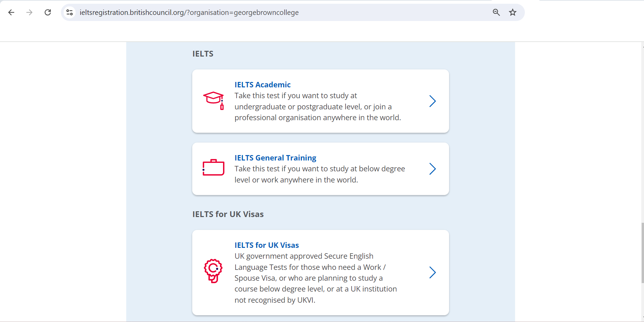Expand the IELTS General Training card via its chevron
This screenshot has height=322, width=644.
click(x=432, y=169)
